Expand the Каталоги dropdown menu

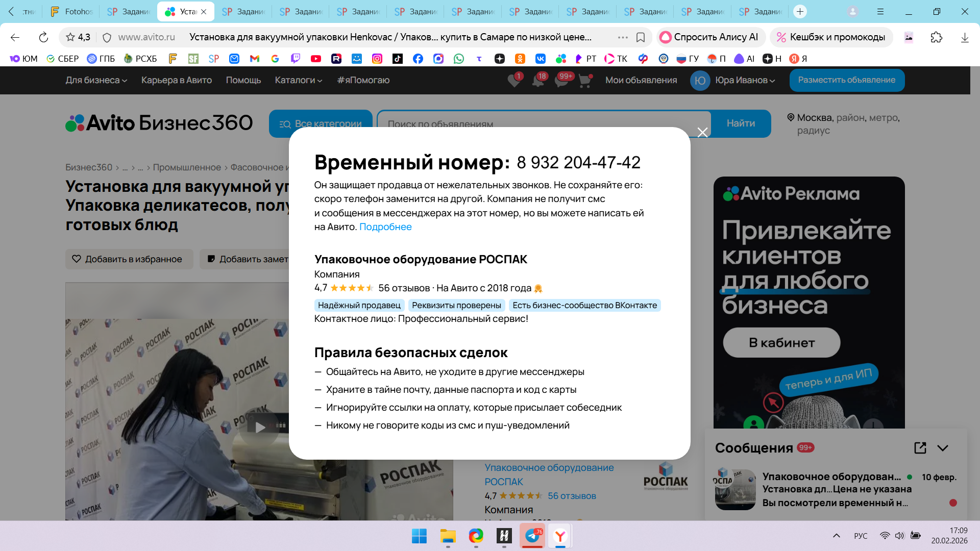298,80
